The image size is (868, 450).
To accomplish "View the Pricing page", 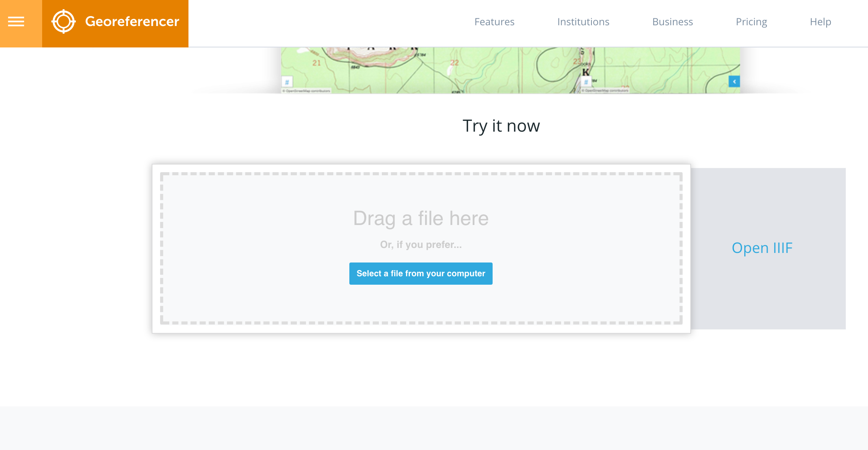I will point(751,22).
